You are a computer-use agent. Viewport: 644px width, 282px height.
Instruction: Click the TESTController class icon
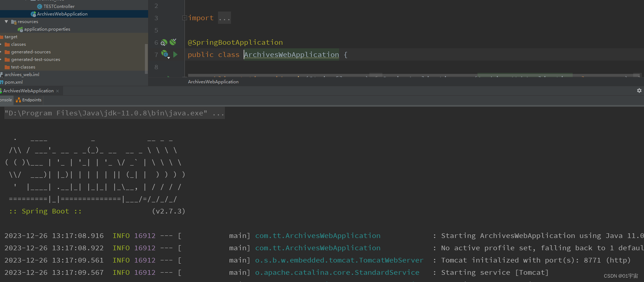point(40,6)
